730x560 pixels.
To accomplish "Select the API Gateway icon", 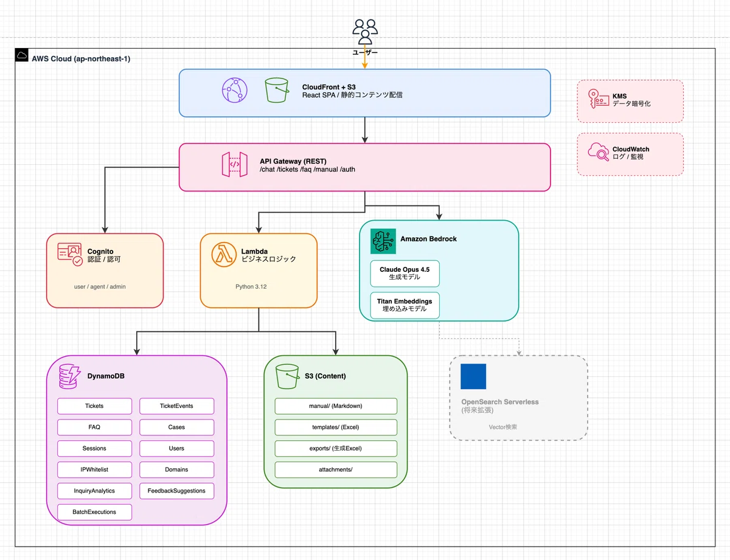I will pos(234,165).
